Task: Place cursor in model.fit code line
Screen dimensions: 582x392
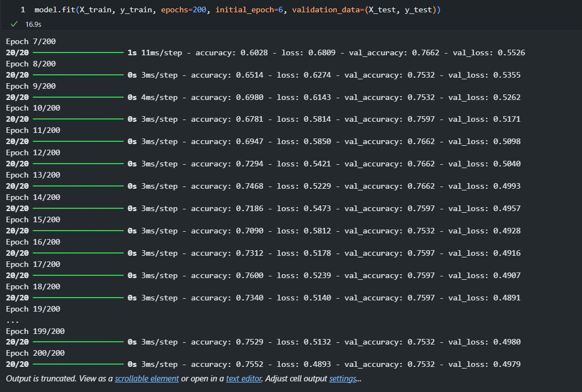Action: pos(237,9)
